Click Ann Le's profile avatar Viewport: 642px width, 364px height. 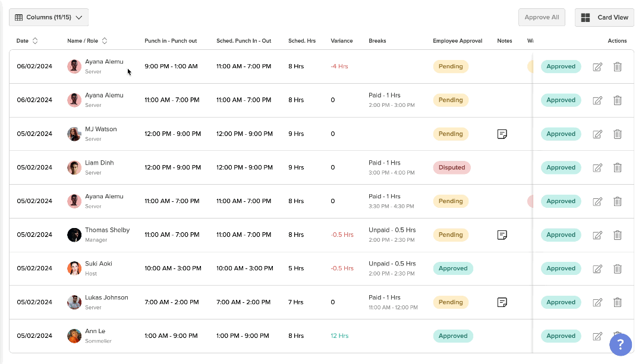[x=74, y=336]
